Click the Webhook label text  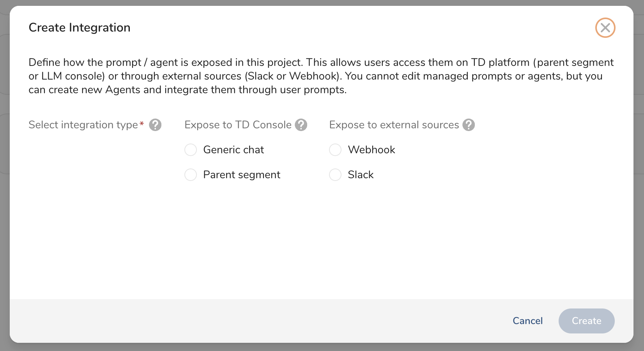(372, 150)
